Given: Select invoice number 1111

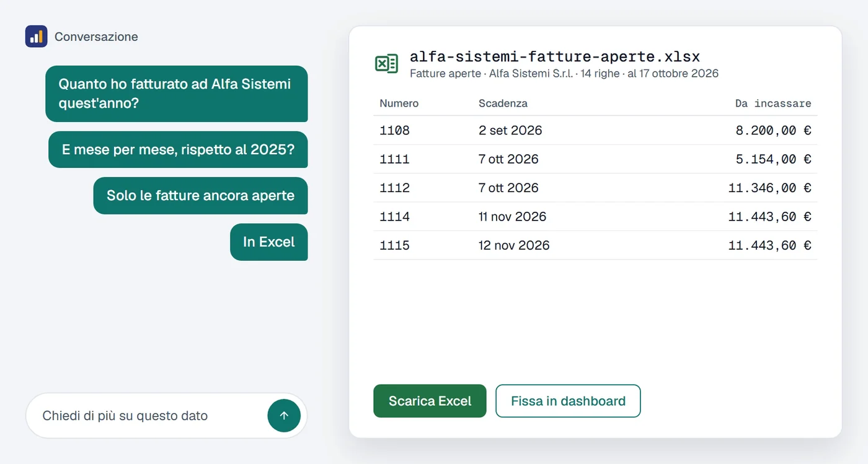Looking at the screenshot, I should pos(395,159).
